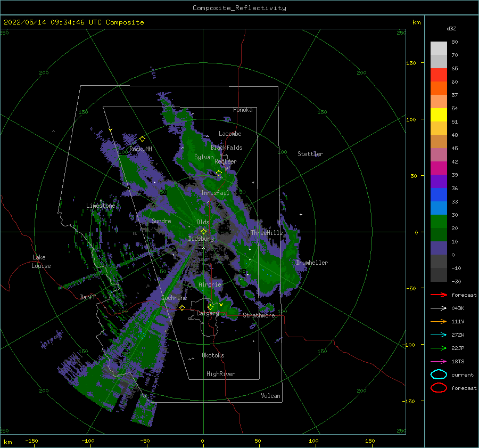
Task: Click the slate purple 10 dBZ swatch
Action: tap(439, 248)
